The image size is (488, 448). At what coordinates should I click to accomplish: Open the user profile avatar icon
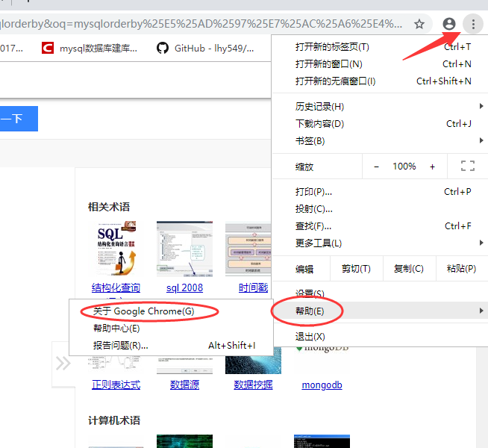(448, 24)
